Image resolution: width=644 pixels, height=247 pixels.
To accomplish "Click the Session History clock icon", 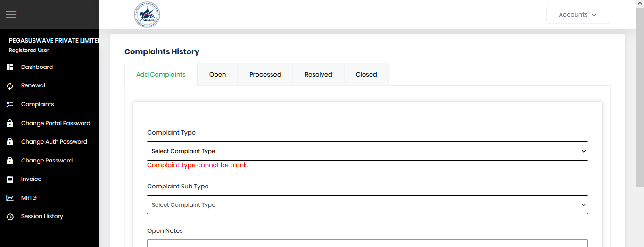I will point(10,217).
